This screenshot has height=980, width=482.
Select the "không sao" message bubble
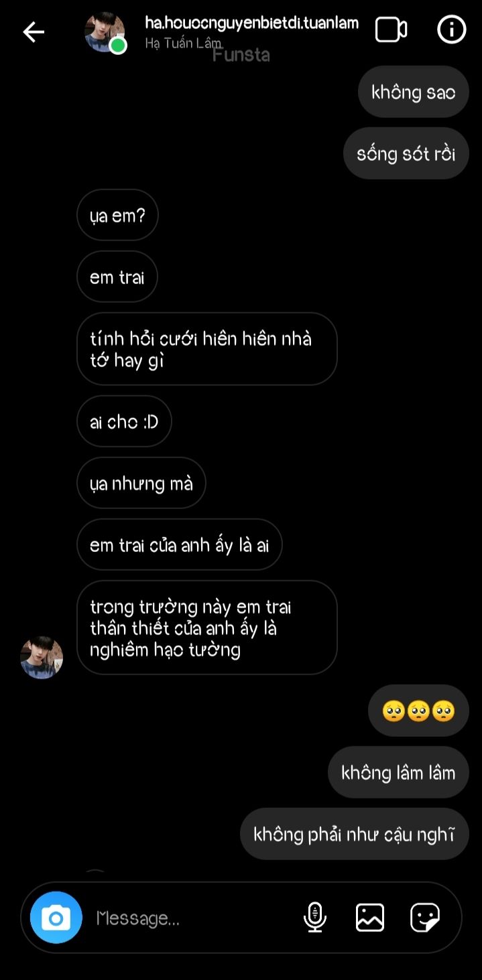point(414,92)
